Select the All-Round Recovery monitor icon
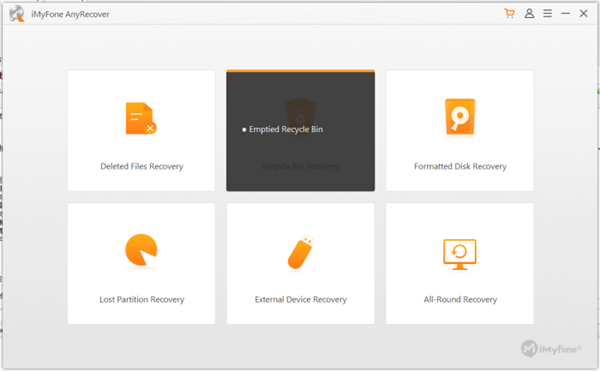600x371 pixels. point(460,254)
